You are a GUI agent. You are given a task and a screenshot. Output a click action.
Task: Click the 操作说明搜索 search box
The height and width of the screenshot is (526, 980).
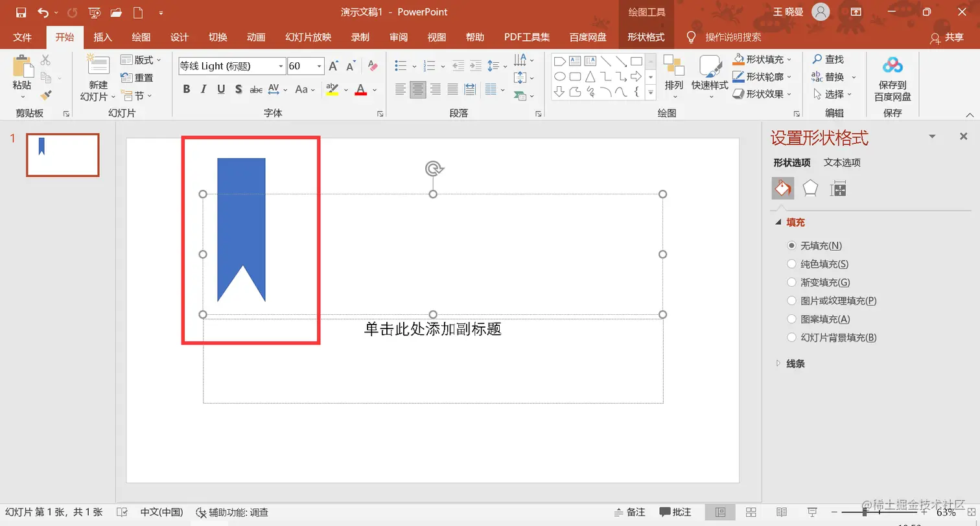click(733, 38)
